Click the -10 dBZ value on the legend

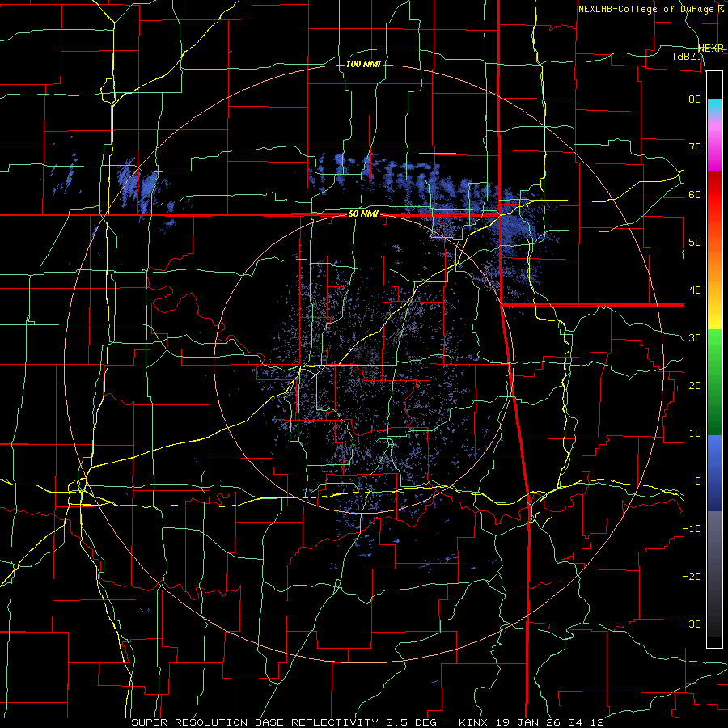pos(692,528)
